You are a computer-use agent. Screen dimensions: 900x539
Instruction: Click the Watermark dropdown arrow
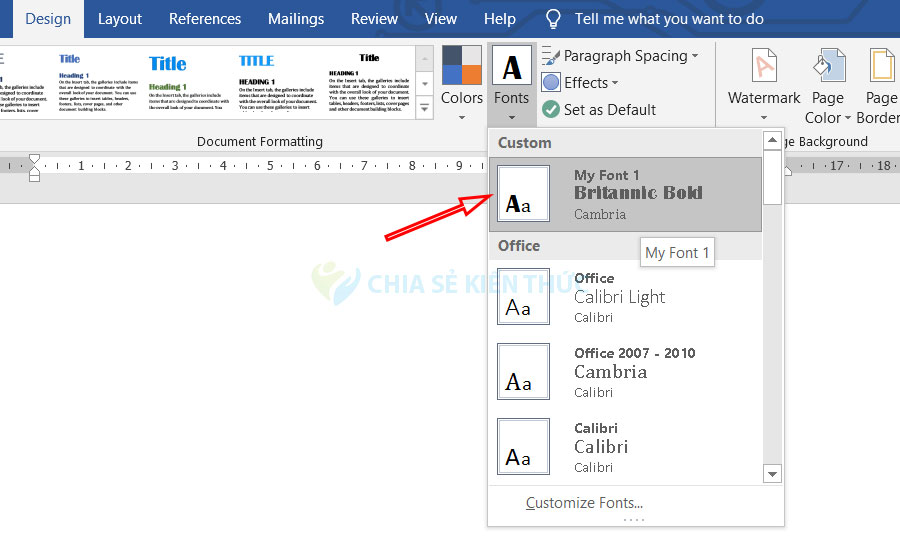click(763, 118)
